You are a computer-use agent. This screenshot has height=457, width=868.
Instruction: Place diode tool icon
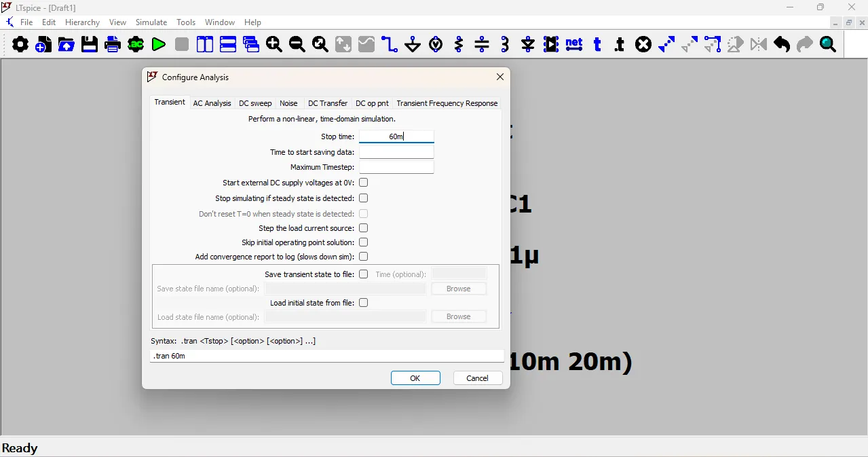click(x=528, y=45)
